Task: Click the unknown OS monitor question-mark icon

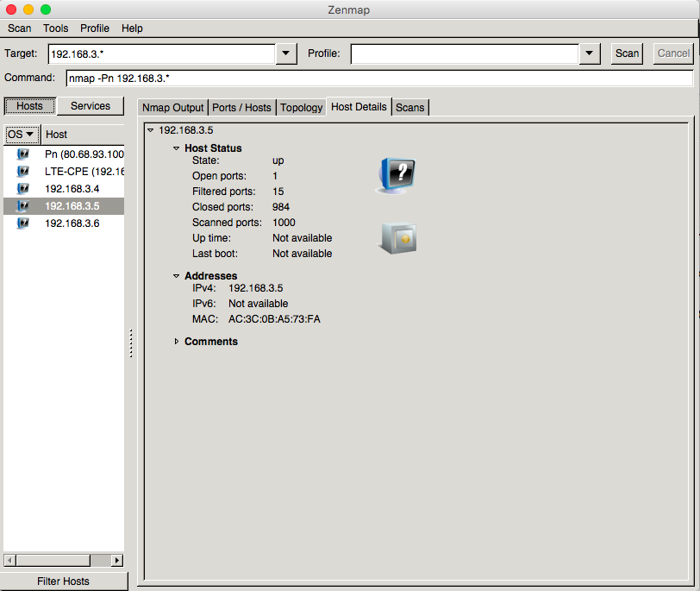Action: coord(397,175)
